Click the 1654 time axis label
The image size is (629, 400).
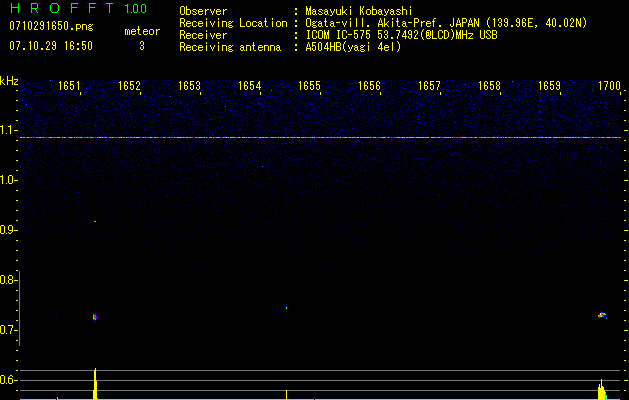[250, 86]
